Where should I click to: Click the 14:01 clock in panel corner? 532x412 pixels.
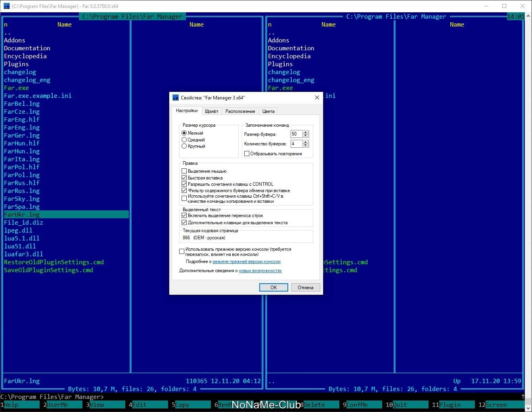pyautogui.click(x=516, y=17)
